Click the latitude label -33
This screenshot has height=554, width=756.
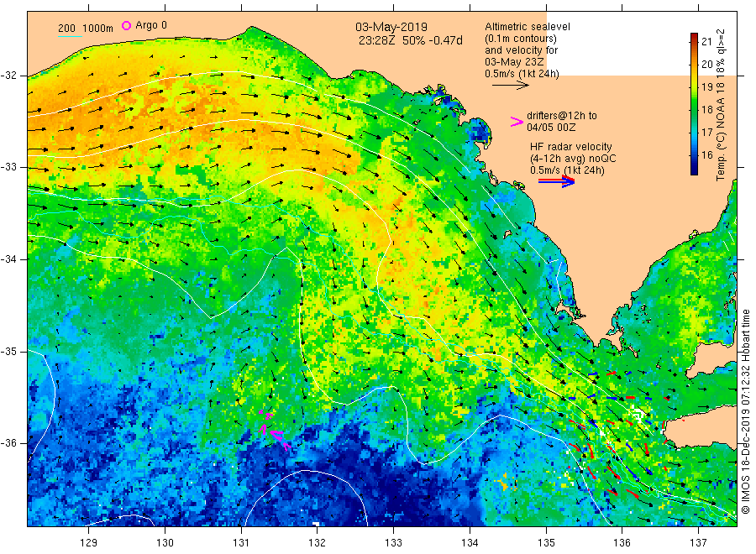[8, 167]
